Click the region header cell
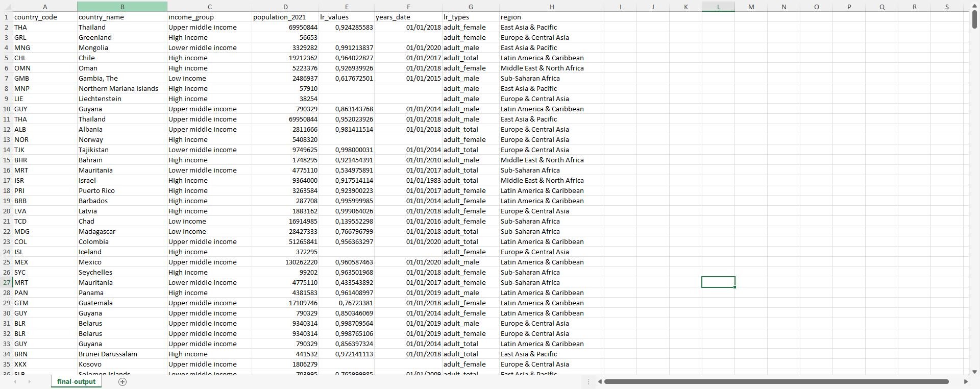This screenshot has height=389, width=980. 552,17
